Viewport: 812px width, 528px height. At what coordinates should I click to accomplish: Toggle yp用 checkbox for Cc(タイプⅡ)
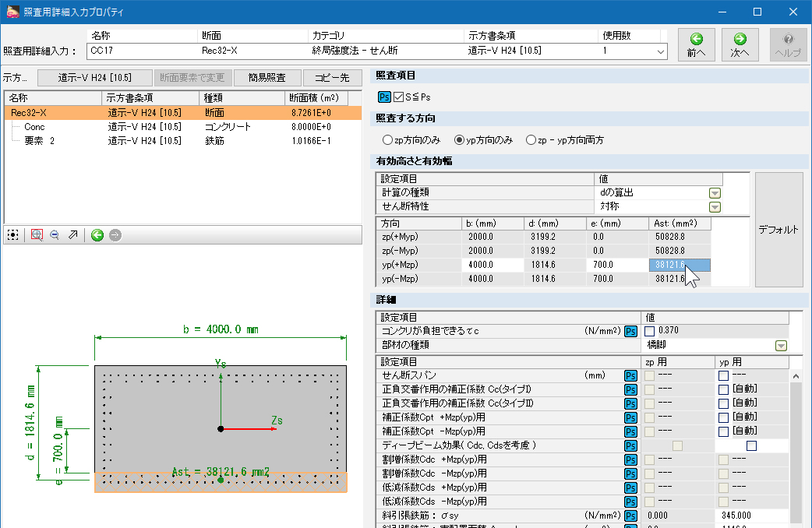pyautogui.click(x=723, y=403)
